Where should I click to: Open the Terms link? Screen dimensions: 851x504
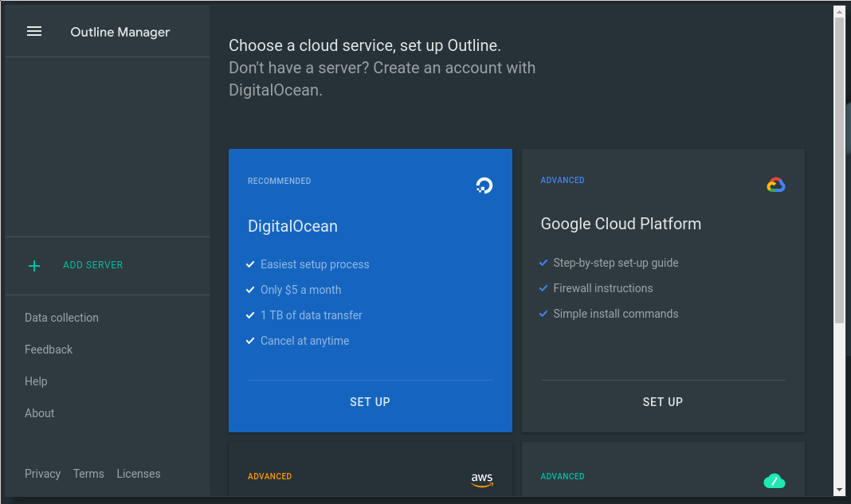(x=88, y=475)
